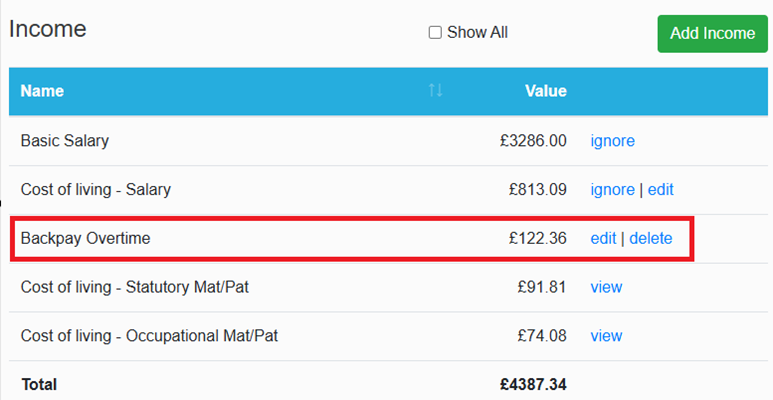
Task: View Cost of living - Occupational Mat/Pat
Action: coord(606,336)
